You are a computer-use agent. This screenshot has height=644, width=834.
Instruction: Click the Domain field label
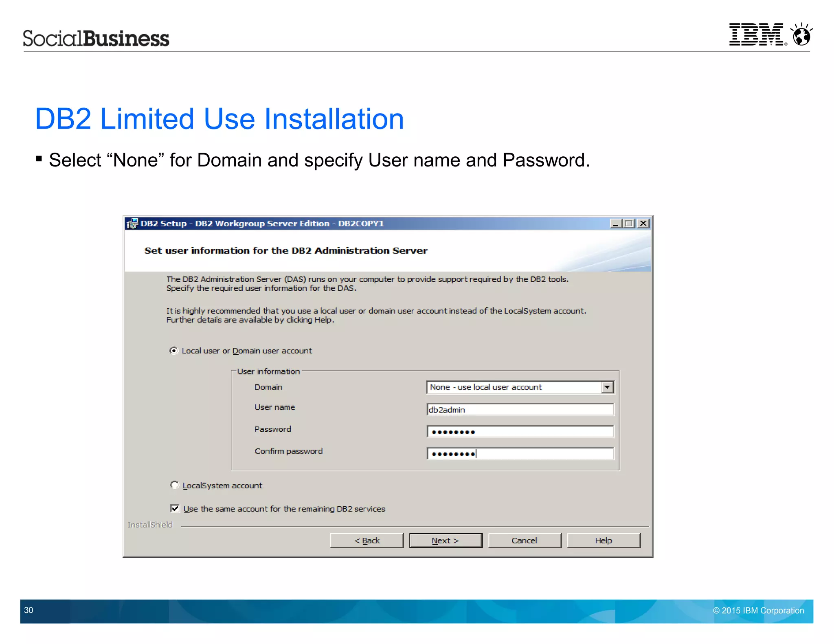pyautogui.click(x=268, y=387)
